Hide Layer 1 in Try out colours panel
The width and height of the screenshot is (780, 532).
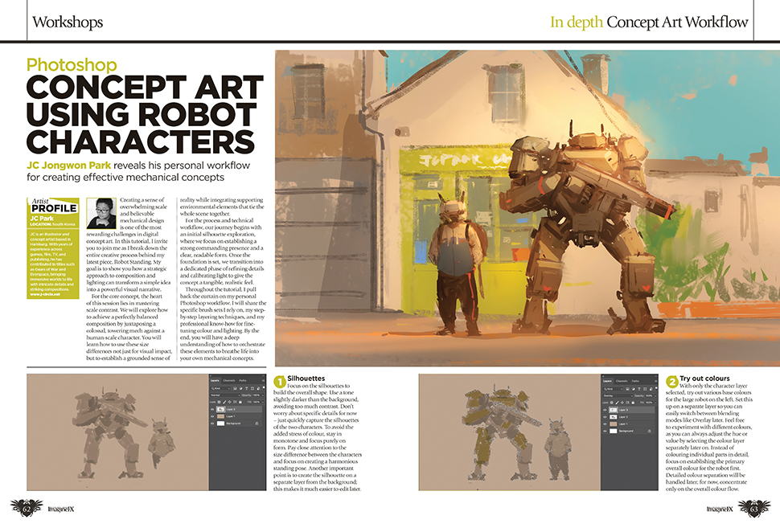click(605, 424)
